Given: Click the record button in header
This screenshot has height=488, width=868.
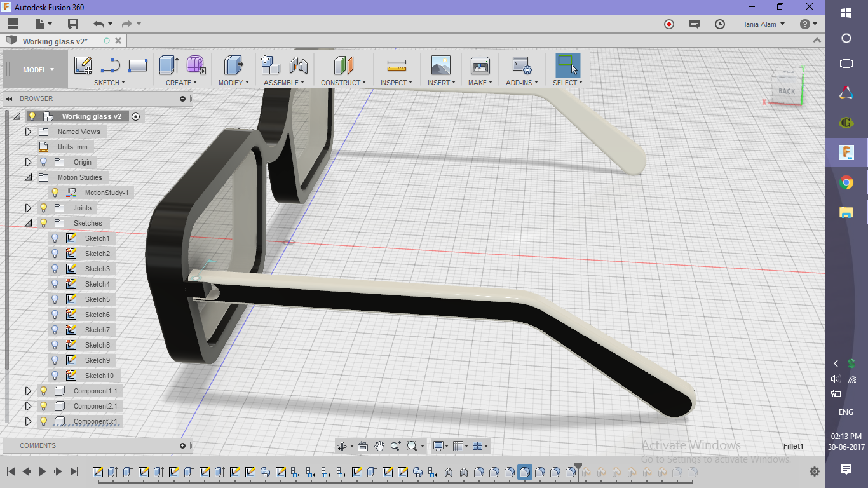Looking at the screenshot, I should pos(669,24).
